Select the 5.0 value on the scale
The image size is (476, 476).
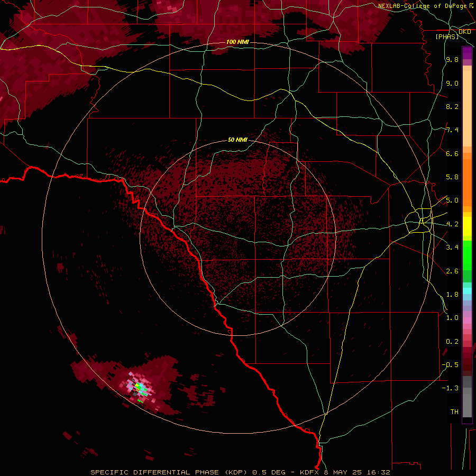(x=452, y=200)
